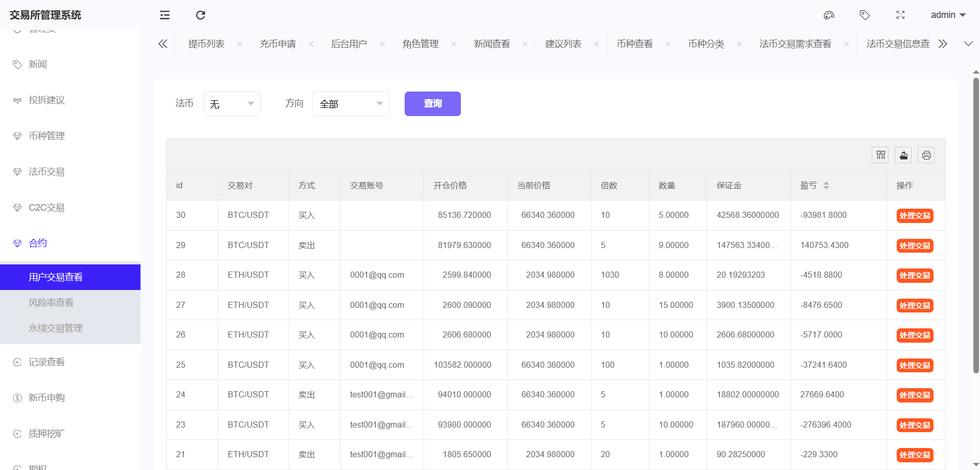Enter fullscreen mode using the expand icon
Viewport: 980px width, 470px height.
pyautogui.click(x=900, y=15)
